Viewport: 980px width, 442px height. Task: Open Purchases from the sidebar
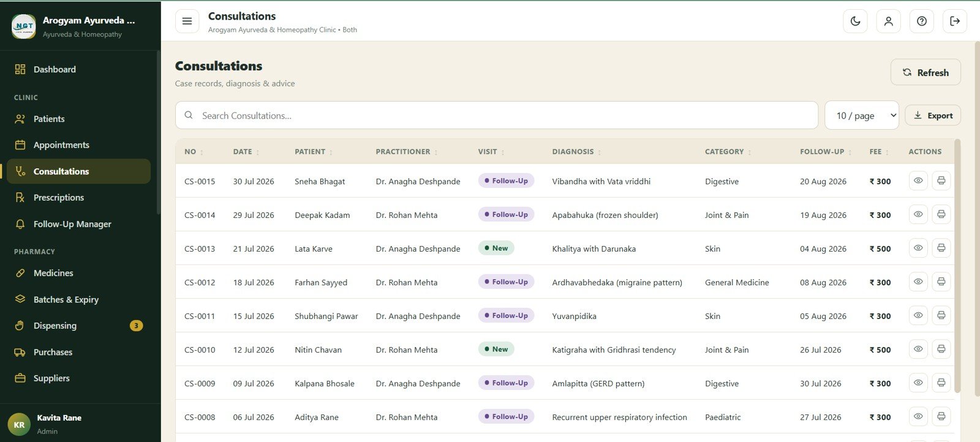point(78,352)
